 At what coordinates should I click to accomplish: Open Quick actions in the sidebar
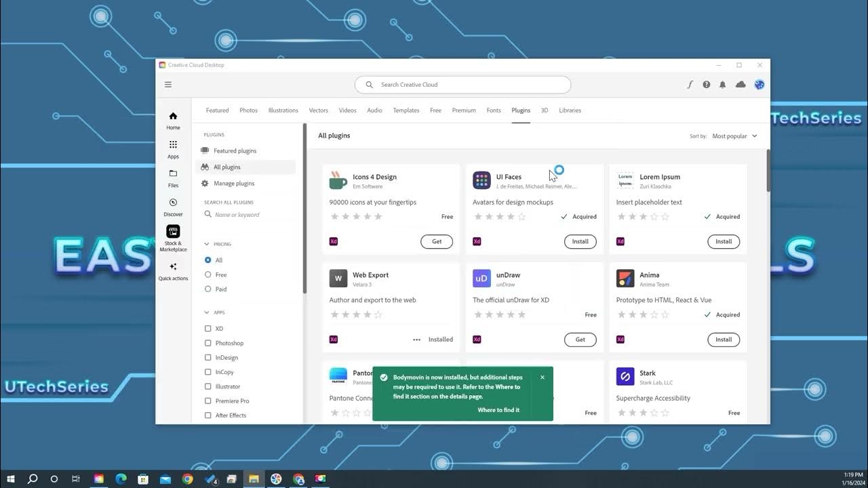(173, 271)
